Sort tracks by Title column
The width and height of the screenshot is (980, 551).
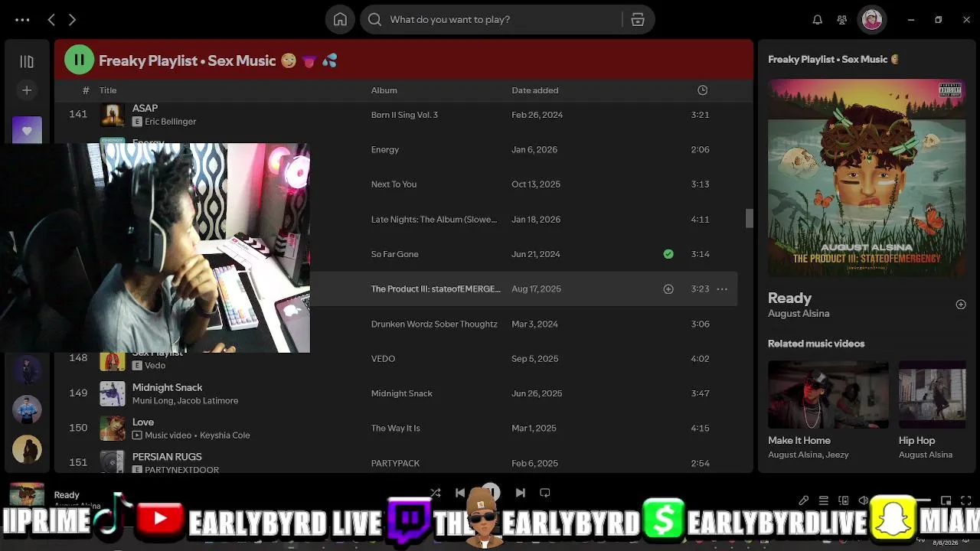[108, 90]
